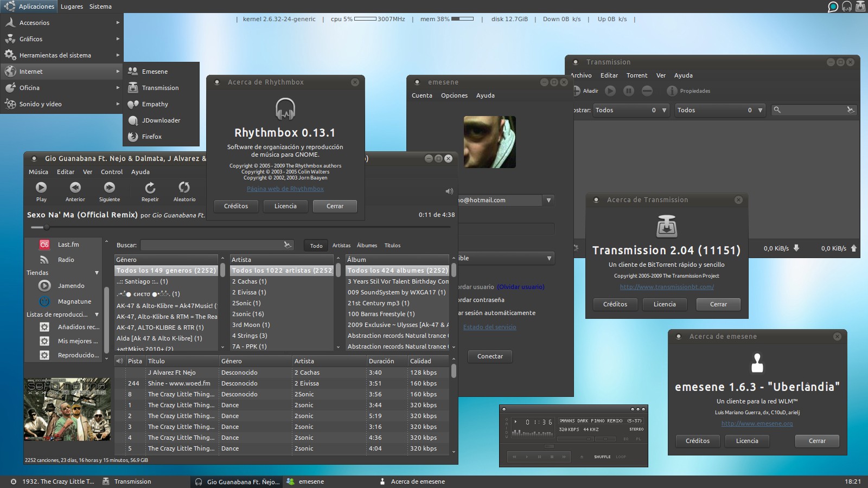This screenshot has width=868, height=488.
Task: Open Opciones menu in emesene
Action: coord(454,95)
